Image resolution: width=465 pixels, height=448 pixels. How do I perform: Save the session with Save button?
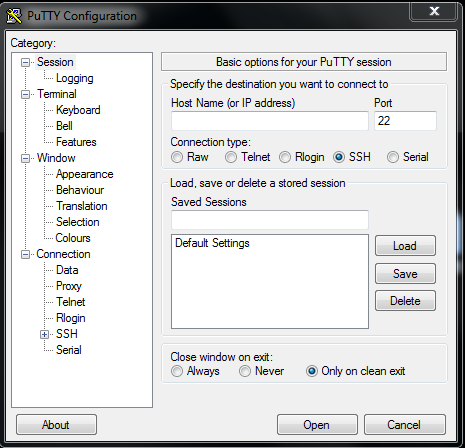(x=405, y=274)
